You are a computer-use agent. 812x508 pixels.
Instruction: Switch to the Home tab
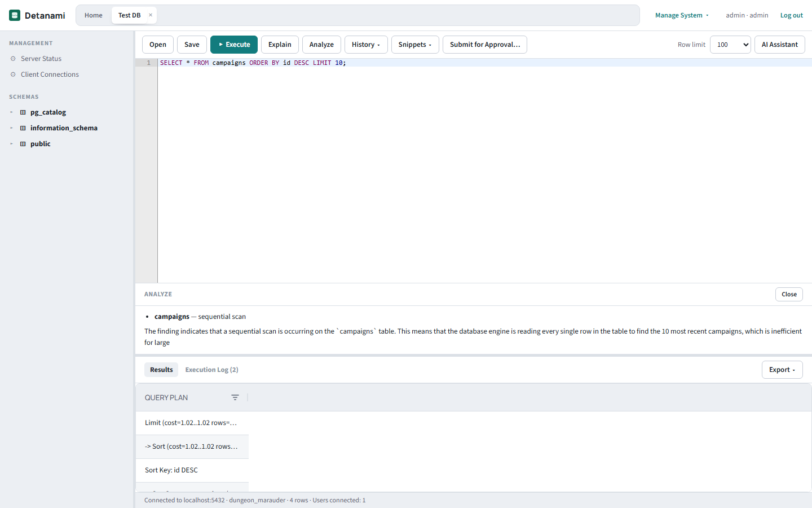tap(94, 15)
